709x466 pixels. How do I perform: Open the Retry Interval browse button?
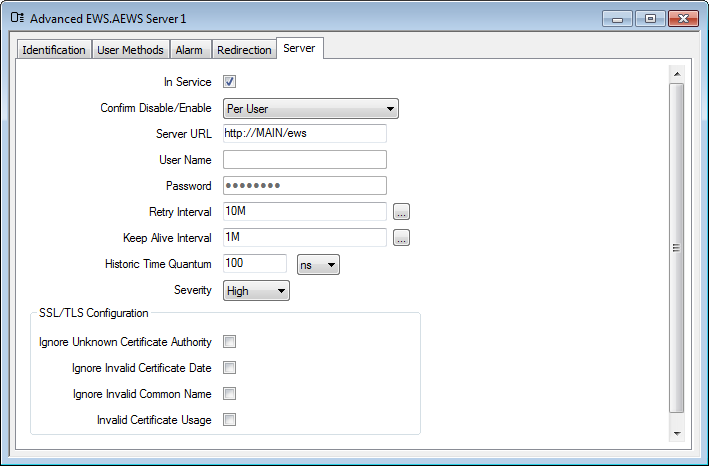point(401,212)
